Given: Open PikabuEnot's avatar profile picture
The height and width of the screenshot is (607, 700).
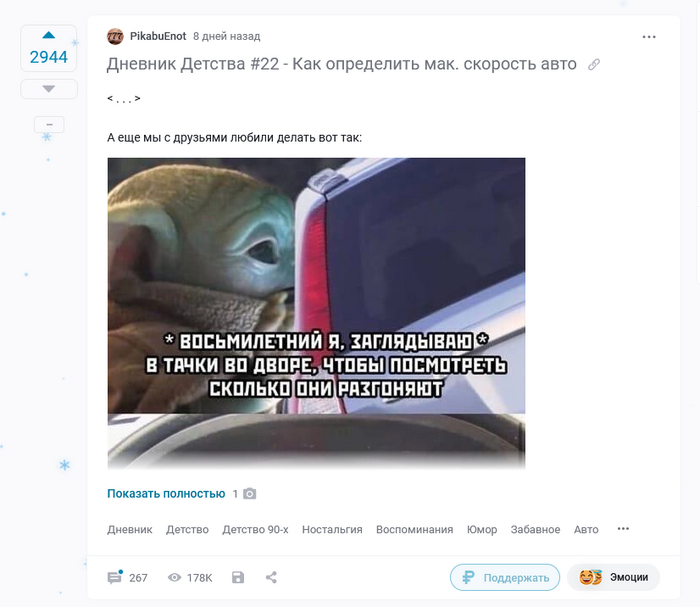Looking at the screenshot, I should [x=115, y=37].
